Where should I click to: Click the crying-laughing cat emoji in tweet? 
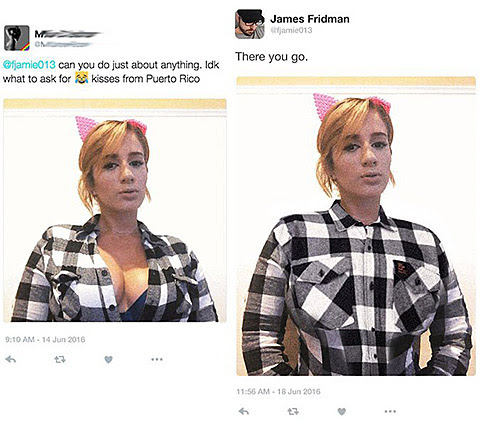[81, 78]
